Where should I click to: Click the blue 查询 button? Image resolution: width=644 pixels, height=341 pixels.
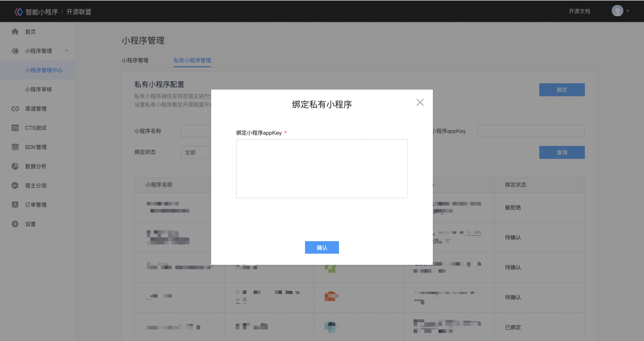562,153
